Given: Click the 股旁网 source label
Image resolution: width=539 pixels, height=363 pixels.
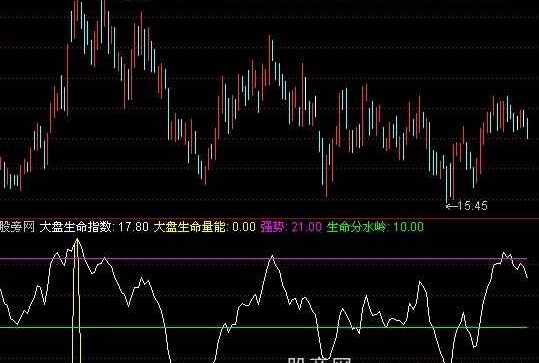Looking at the screenshot, I should [17, 227].
